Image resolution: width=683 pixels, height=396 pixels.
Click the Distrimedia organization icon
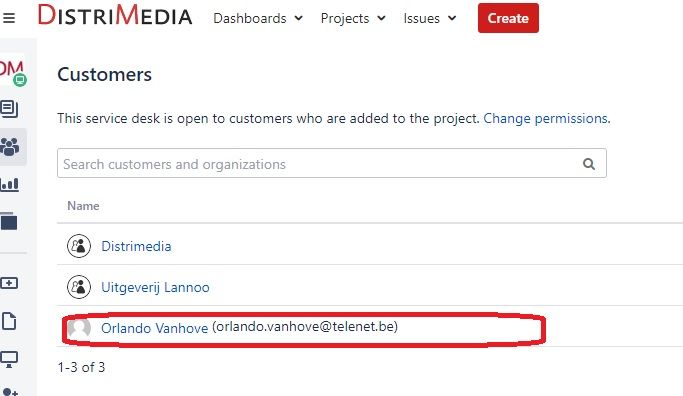click(x=79, y=246)
